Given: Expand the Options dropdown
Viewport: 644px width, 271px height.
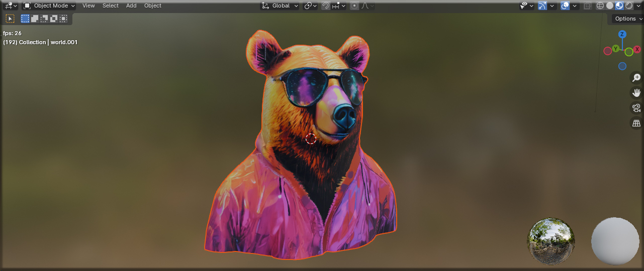Looking at the screenshot, I should (628, 19).
